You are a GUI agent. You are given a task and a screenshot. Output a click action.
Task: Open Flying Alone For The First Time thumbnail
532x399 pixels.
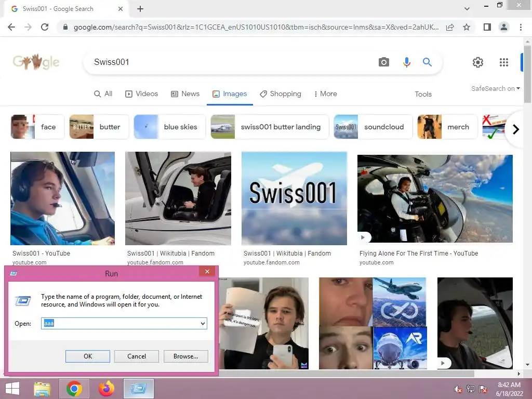pyautogui.click(x=435, y=198)
